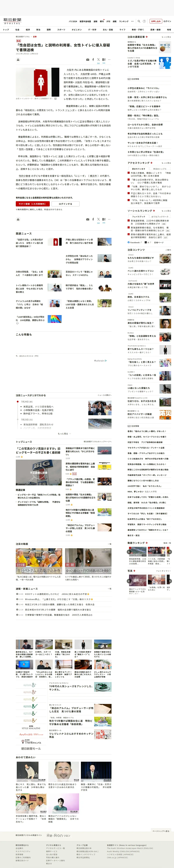Open the search magnifier in header
Viewport: 174px width, 868px height.
tap(139, 21)
